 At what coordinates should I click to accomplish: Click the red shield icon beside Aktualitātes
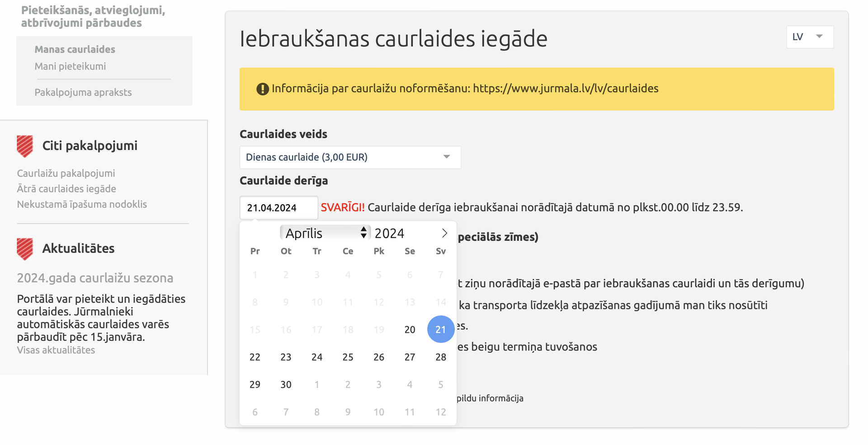[x=25, y=249]
